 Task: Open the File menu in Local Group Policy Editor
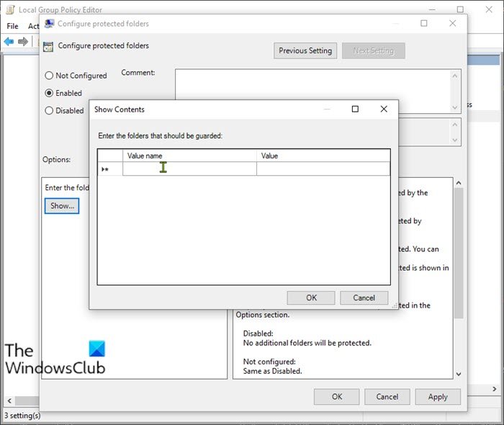12,26
